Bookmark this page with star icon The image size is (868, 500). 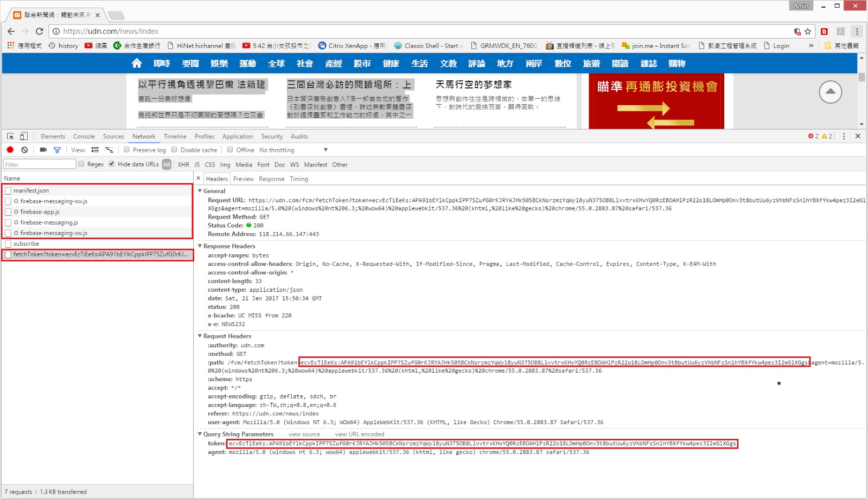(808, 31)
